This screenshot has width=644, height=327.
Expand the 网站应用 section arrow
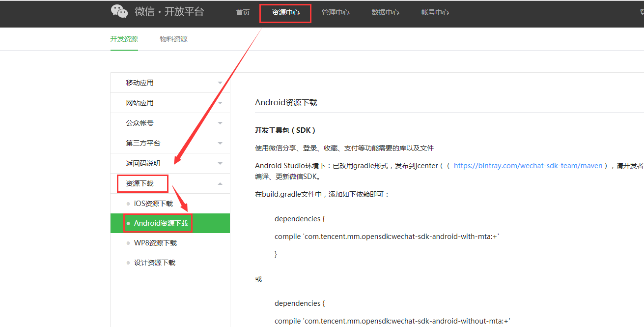(x=220, y=103)
